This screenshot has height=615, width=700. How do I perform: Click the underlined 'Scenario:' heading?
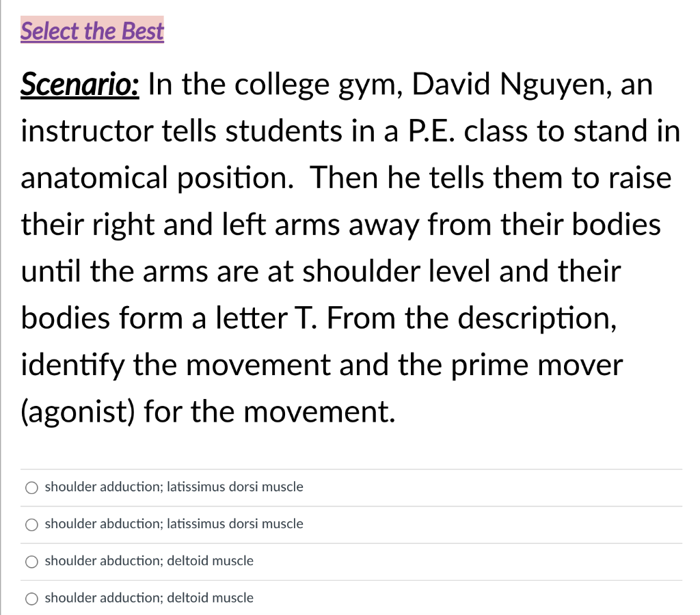[80, 84]
